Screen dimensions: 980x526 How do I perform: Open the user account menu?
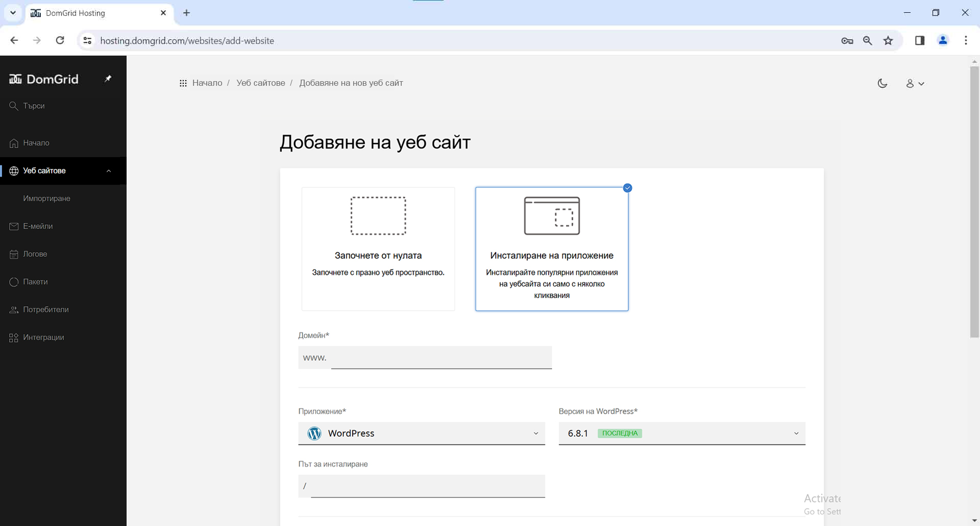915,83
